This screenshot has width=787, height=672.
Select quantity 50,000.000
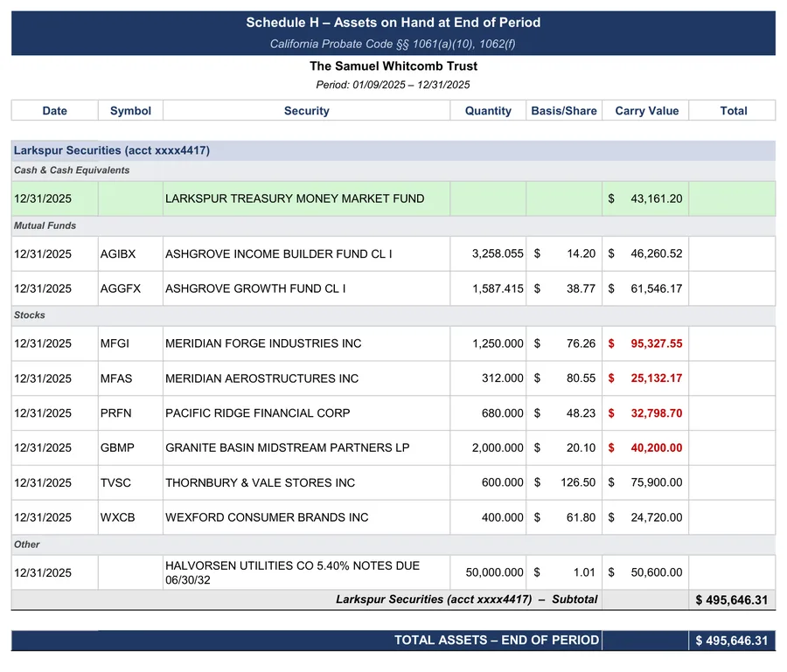494,572
